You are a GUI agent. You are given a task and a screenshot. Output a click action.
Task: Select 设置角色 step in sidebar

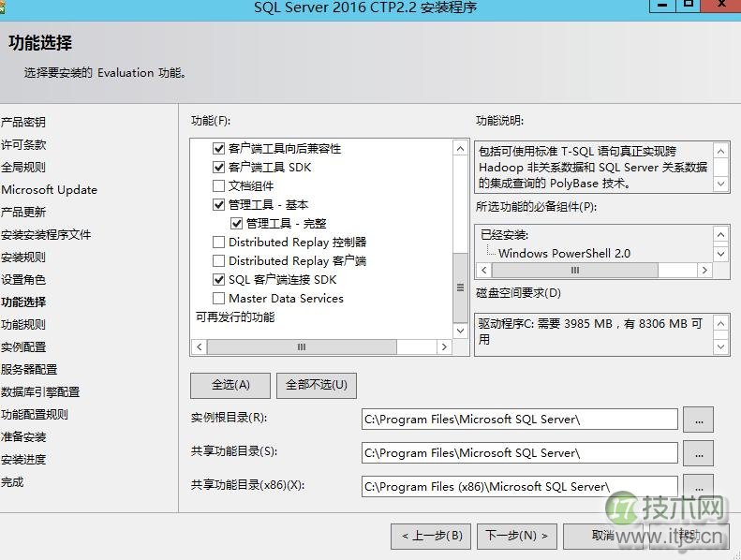(x=23, y=280)
